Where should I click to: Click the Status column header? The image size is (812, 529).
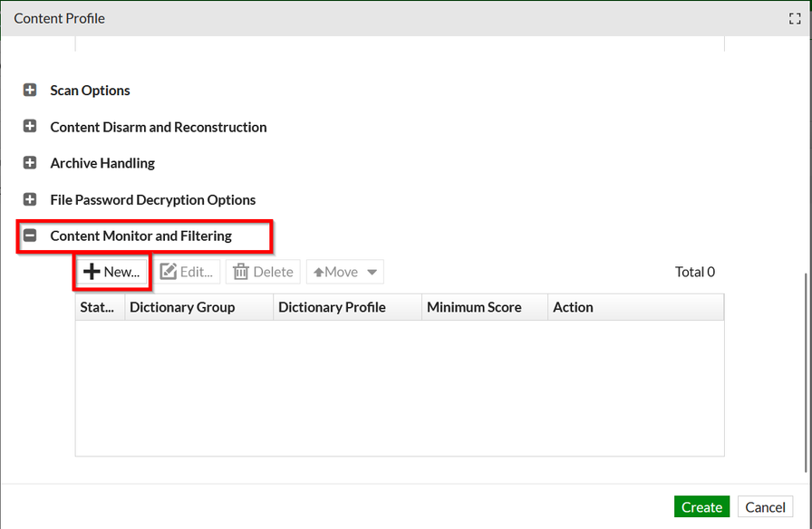pyautogui.click(x=97, y=307)
